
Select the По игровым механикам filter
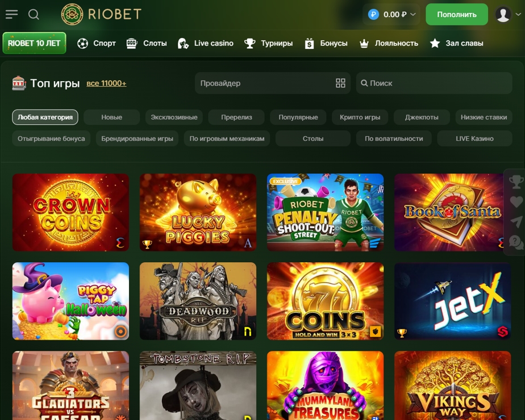227,138
